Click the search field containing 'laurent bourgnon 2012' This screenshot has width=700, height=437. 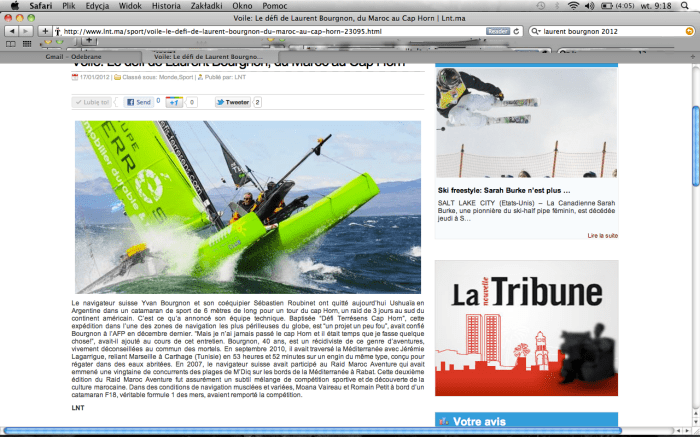[x=610, y=31]
